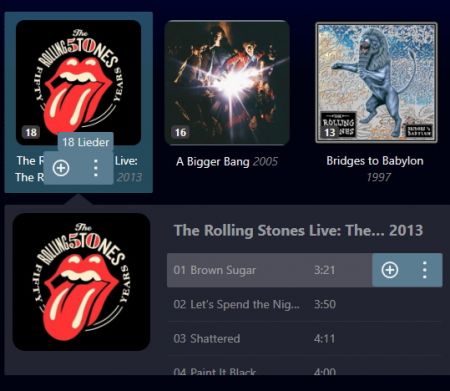The image size is (450, 391).
Task: Click the Bridges to Babylon title text
Action: tap(375, 161)
